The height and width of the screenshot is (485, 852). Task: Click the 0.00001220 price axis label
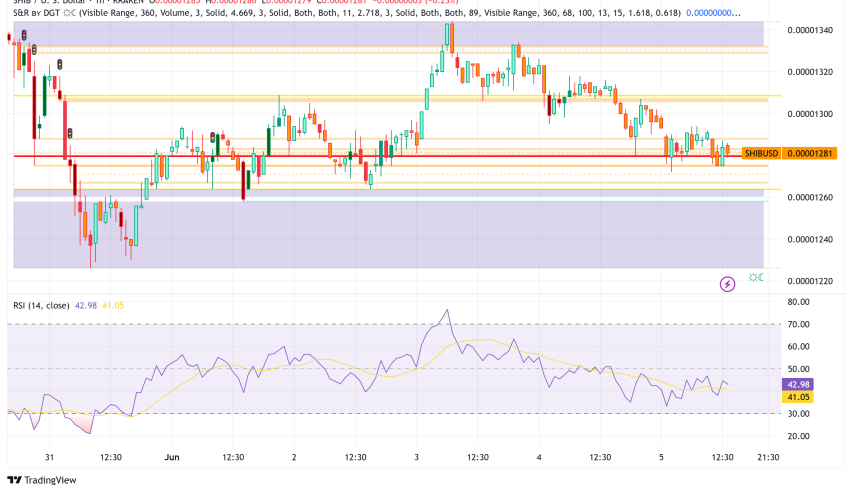810,281
